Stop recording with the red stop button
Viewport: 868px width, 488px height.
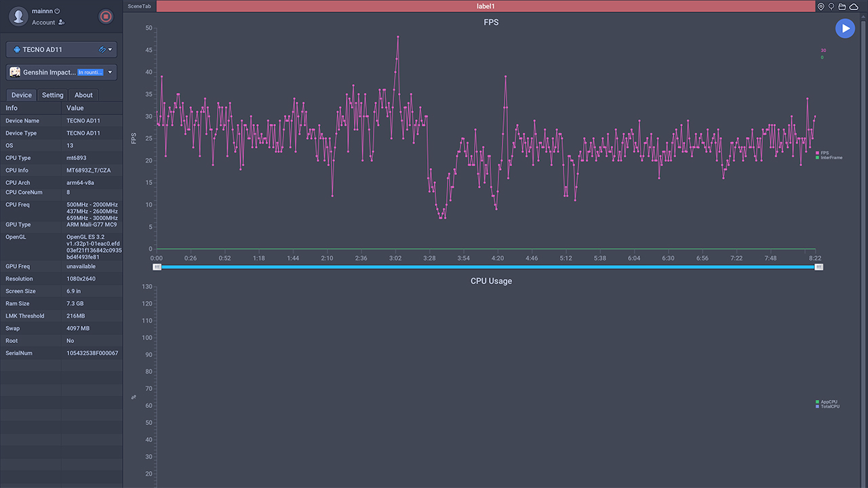point(105,17)
